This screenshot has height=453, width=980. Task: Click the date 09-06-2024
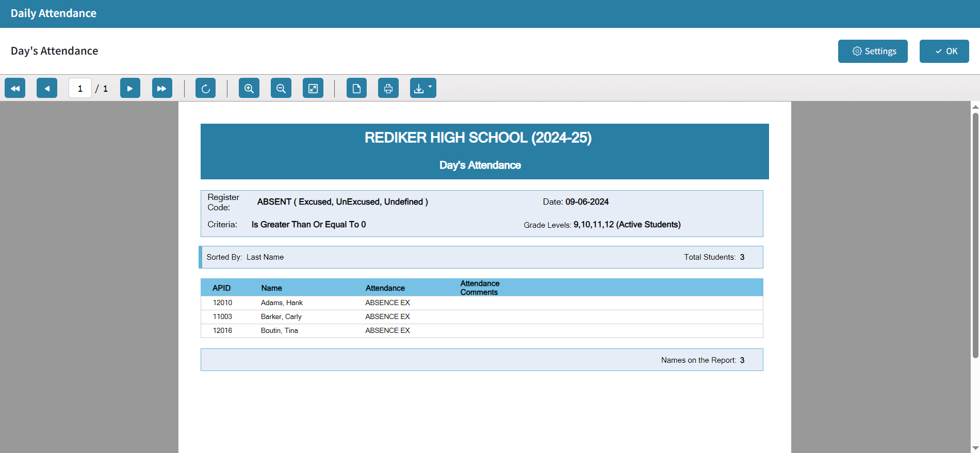(587, 202)
